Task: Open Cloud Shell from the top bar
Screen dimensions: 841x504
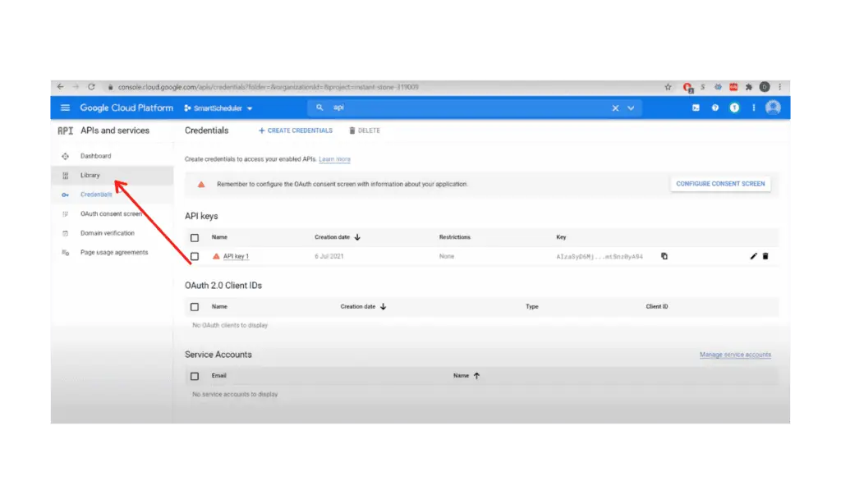Action: coord(696,108)
